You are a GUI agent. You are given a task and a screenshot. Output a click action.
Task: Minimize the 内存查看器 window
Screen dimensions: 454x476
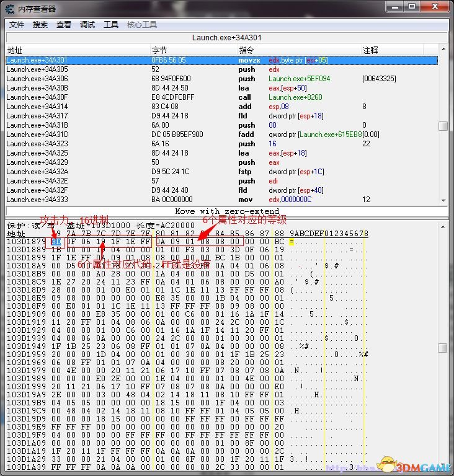[x=395, y=7]
